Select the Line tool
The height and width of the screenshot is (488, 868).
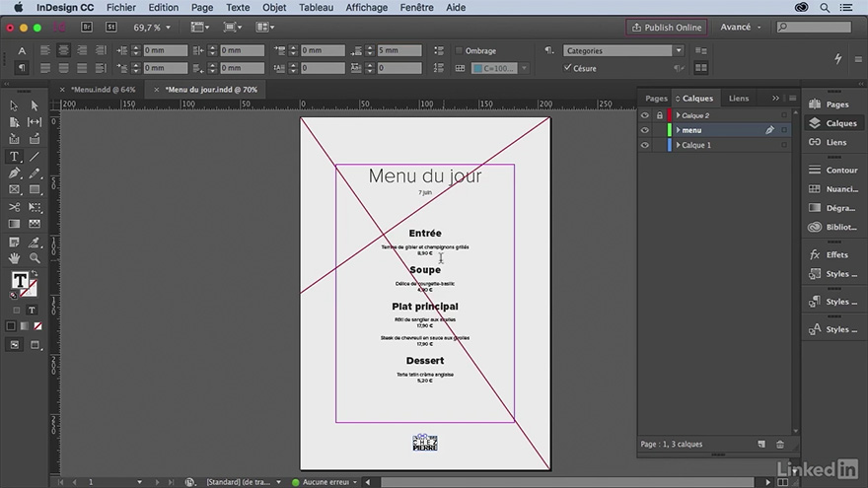click(35, 157)
